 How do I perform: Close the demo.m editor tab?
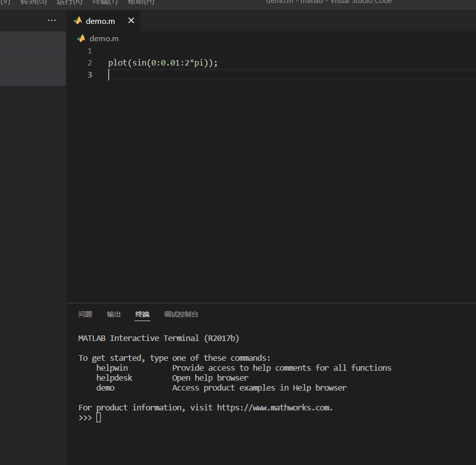click(131, 21)
